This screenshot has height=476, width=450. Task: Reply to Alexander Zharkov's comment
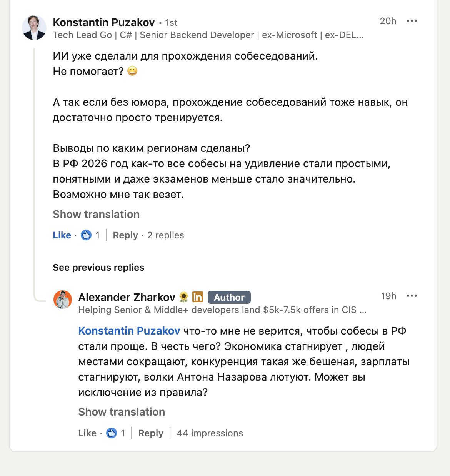coord(151,433)
